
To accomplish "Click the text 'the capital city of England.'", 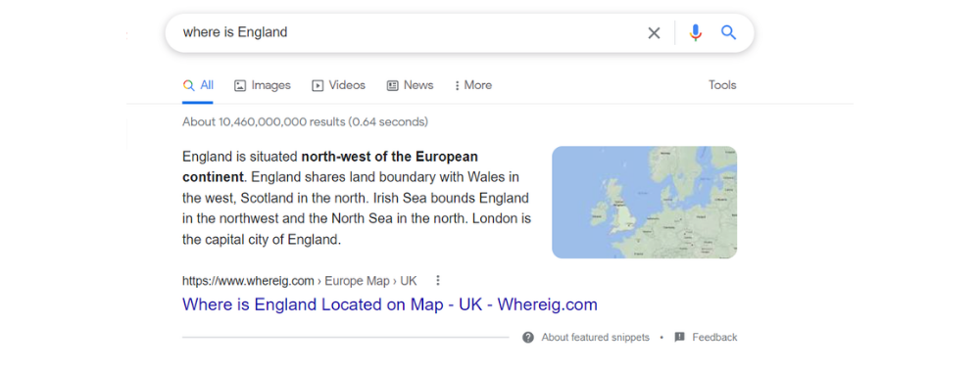I will tap(262, 239).
